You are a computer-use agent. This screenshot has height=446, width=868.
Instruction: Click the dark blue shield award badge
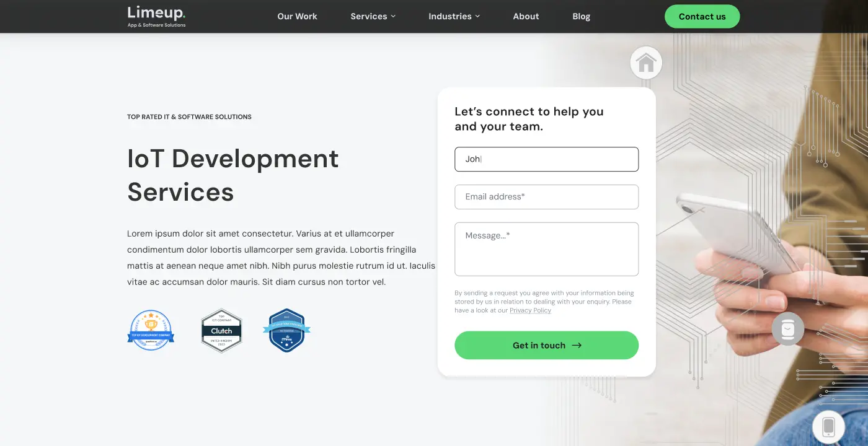click(286, 330)
